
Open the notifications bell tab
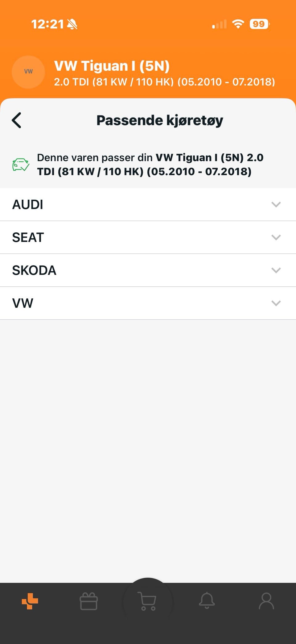click(x=207, y=600)
